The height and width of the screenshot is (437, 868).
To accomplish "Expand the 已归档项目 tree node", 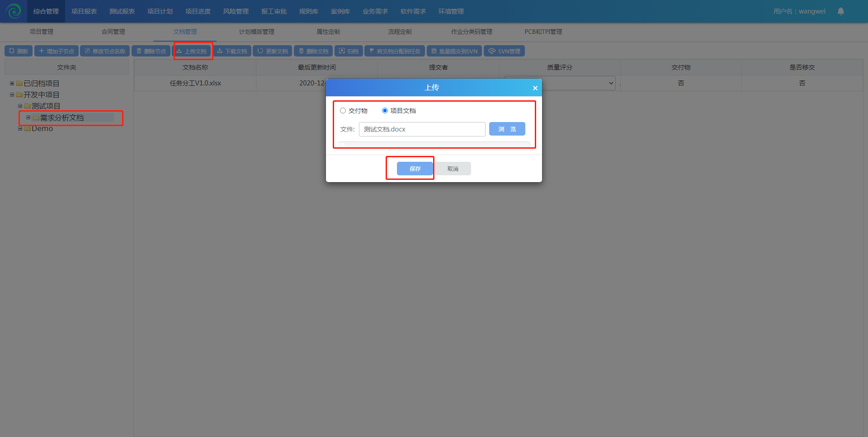I will coord(12,83).
